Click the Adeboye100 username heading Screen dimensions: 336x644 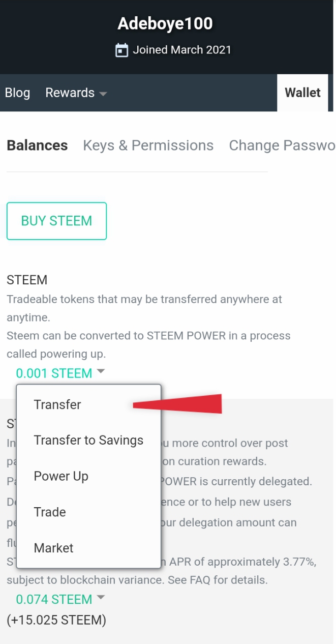(x=165, y=23)
